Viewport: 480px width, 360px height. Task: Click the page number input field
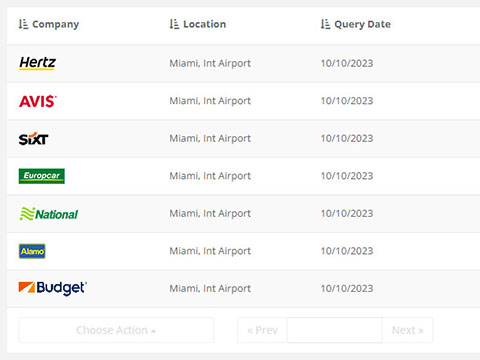335,330
